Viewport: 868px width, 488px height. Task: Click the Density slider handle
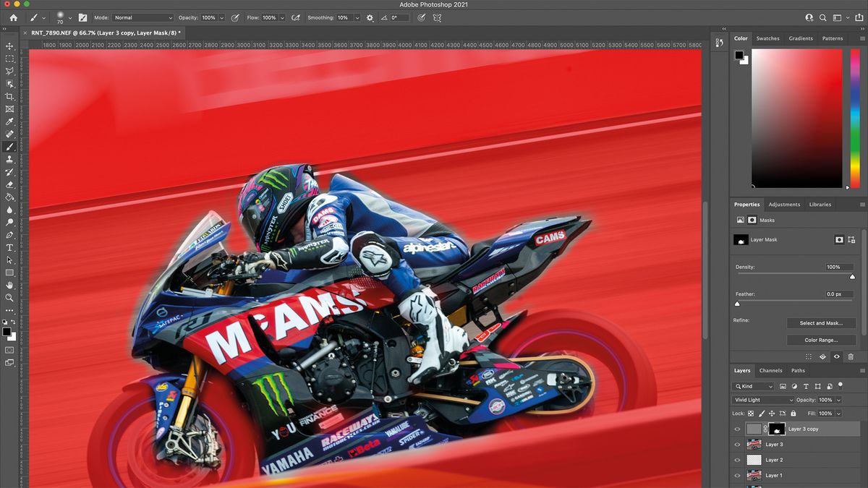pos(852,276)
